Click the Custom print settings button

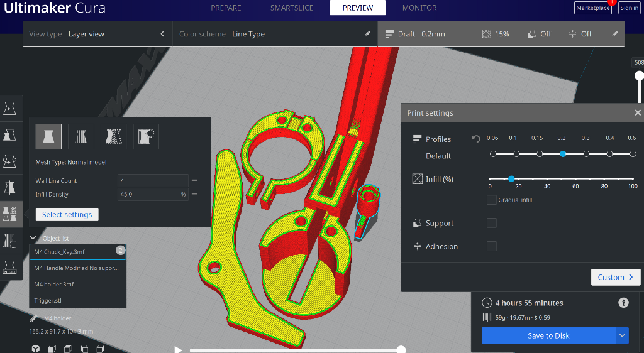click(x=615, y=277)
